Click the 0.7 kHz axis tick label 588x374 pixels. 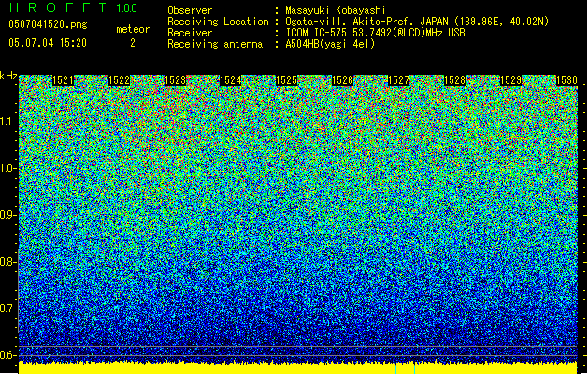click(7, 309)
